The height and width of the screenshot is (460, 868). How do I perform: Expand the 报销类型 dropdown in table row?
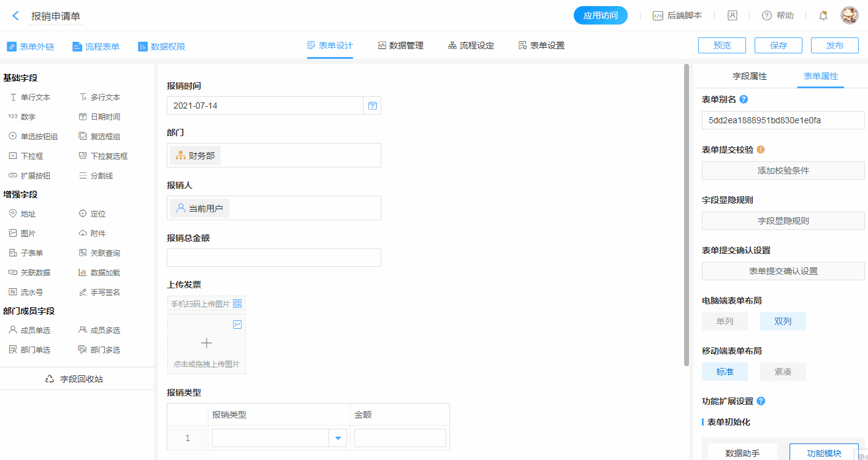(338, 438)
